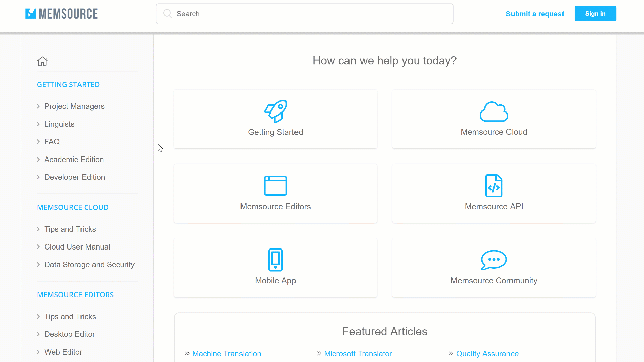
Task: Click the Getting Started card label
Action: tap(276, 132)
